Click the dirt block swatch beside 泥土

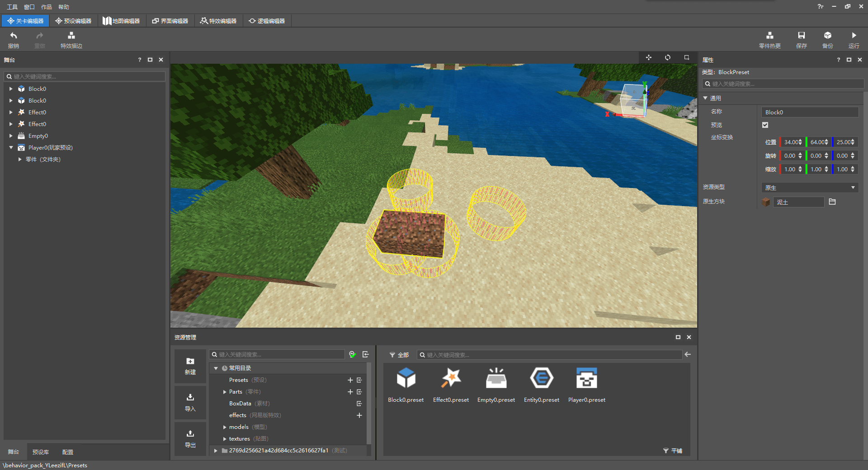[766, 202]
